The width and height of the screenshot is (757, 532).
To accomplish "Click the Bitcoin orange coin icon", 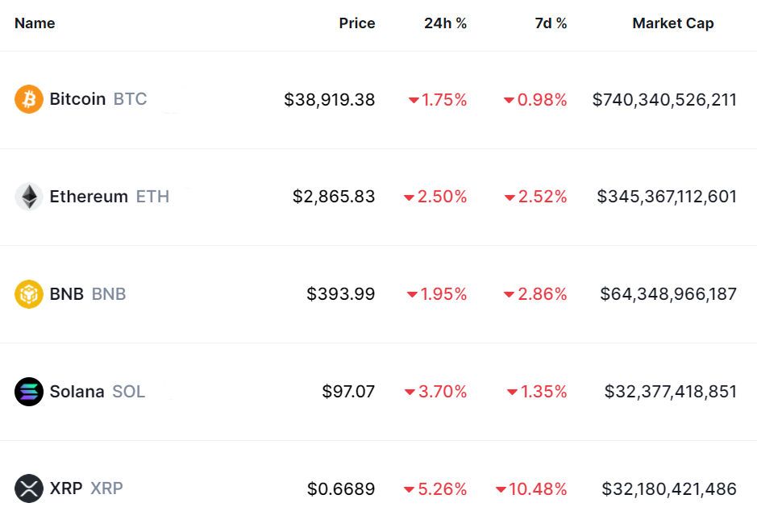I will tap(29, 100).
